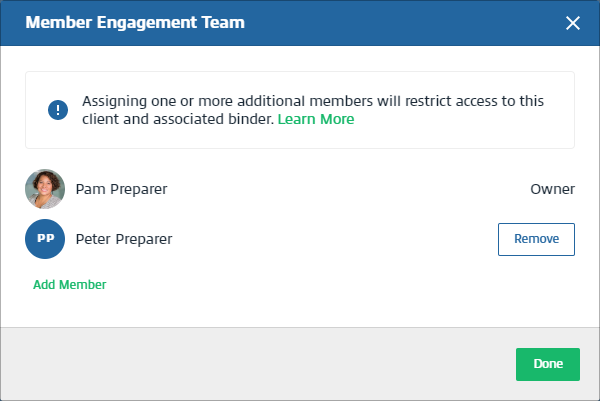Select the Pam Preparer name
The width and height of the screenshot is (600, 401).
[x=122, y=188]
